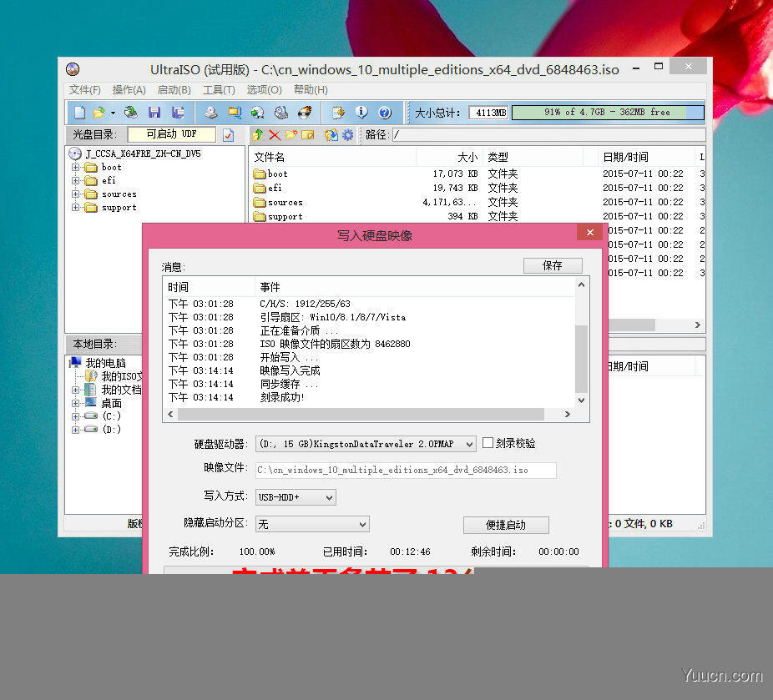Open the 文件(F) menu

85,89
